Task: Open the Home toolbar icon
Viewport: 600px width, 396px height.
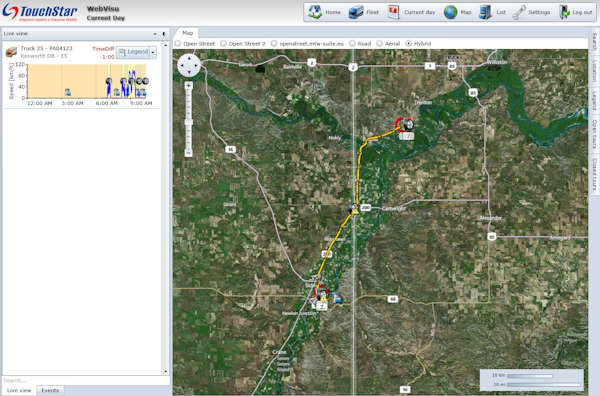Action: [x=315, y=12]
